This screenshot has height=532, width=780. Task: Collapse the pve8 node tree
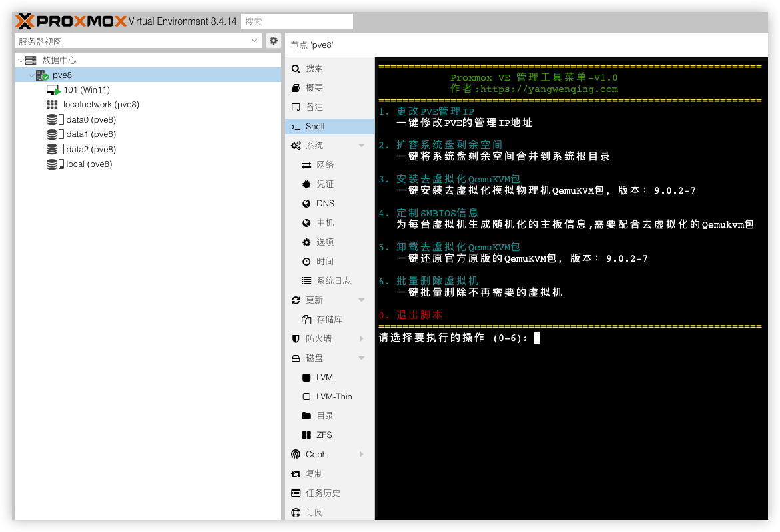click(31, 75)
